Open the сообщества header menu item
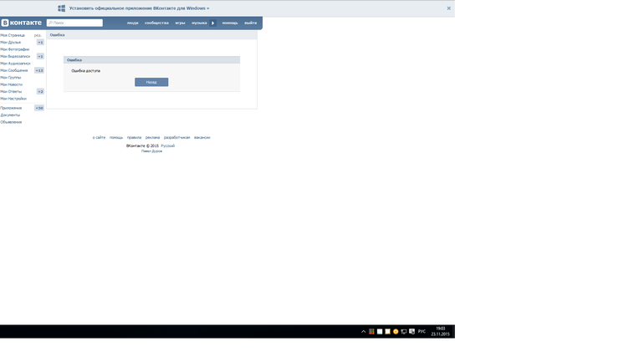 (x=156, y=23)
